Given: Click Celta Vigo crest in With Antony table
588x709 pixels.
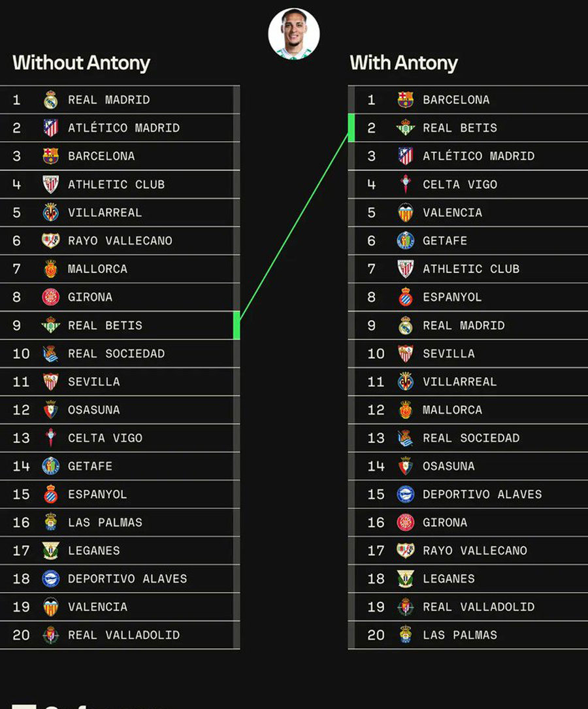Looking at the screenshot, I should point(406,184).
